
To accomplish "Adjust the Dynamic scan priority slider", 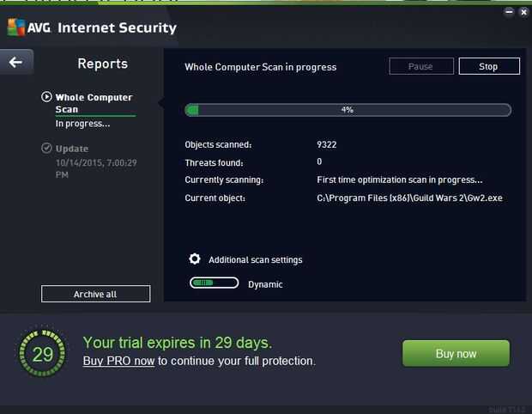I will click(214, 283).
